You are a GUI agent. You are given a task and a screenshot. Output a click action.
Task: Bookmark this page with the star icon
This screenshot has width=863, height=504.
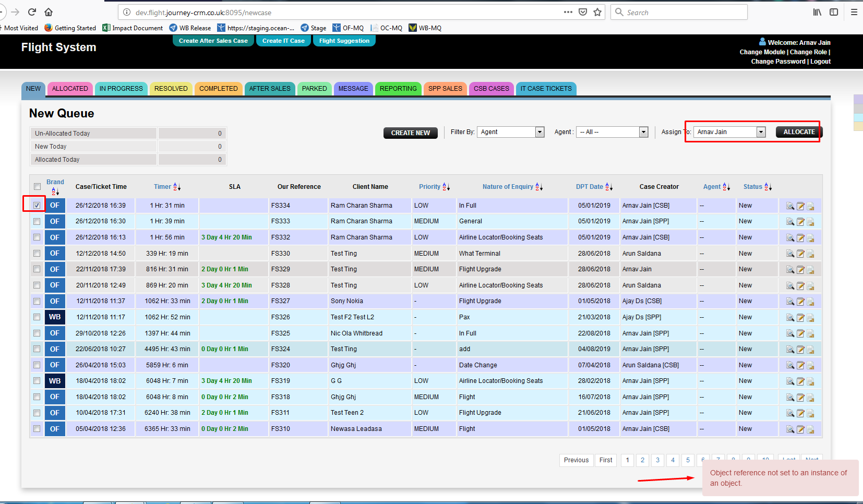coord(597,12)
